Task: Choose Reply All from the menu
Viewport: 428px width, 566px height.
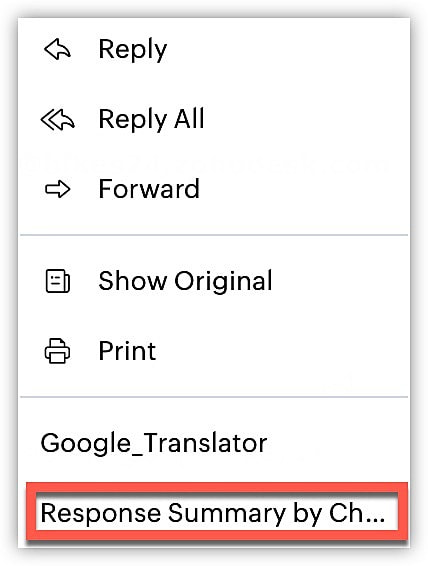Action: click(x=214, y=119)
